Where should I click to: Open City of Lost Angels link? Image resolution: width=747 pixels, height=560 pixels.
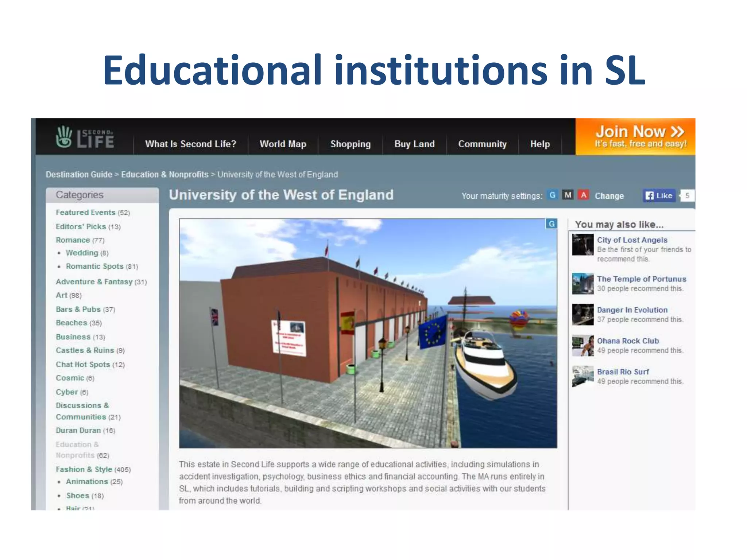pos(632,240)
